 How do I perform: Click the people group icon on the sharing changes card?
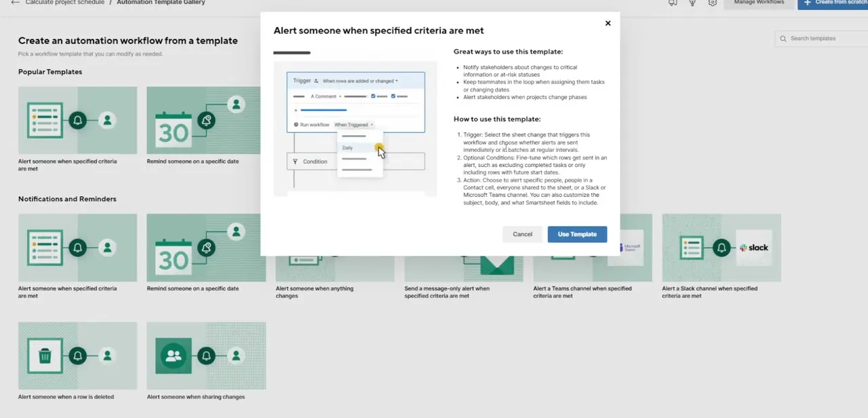(174, 356)
